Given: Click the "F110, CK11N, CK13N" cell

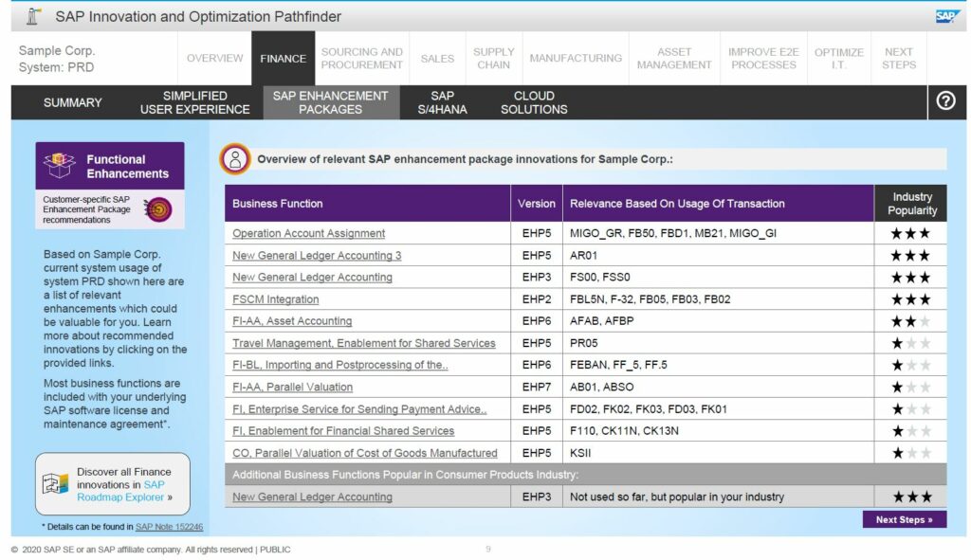Looking at the screenshot, I should tap(719, 431).
